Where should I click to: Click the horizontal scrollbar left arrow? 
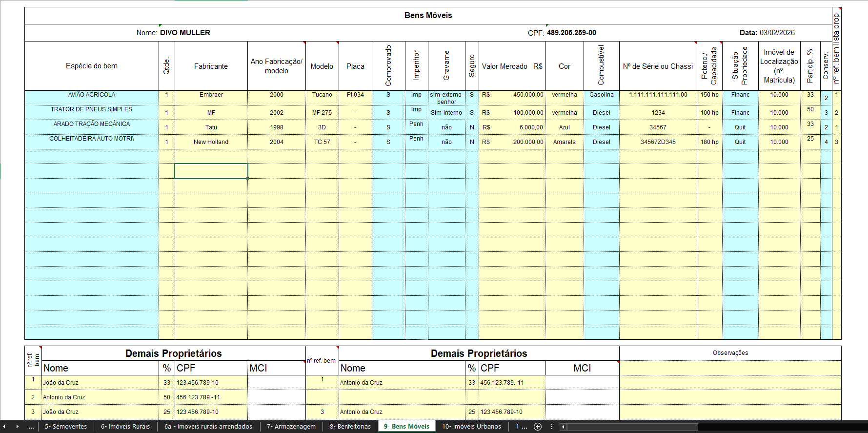563,427
